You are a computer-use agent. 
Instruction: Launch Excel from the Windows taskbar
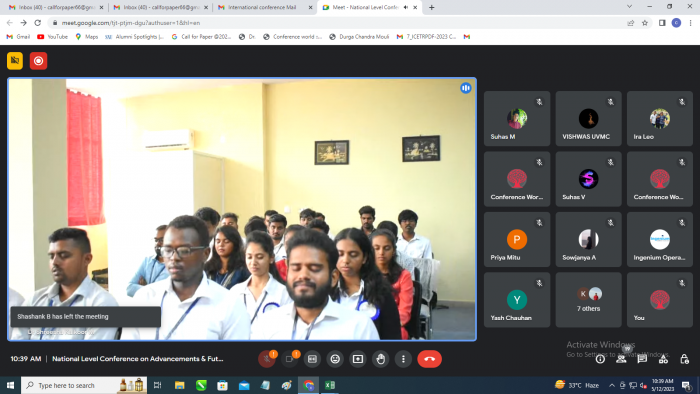[330, 385]
